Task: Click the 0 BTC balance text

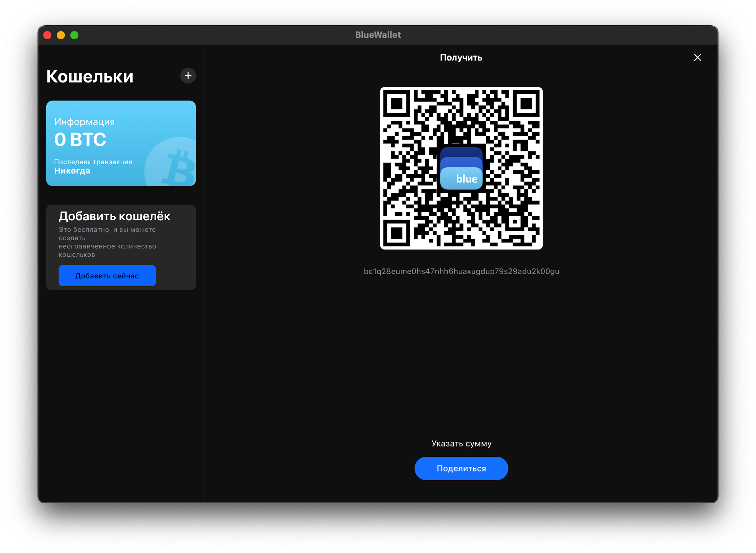Action: point(80,139)
